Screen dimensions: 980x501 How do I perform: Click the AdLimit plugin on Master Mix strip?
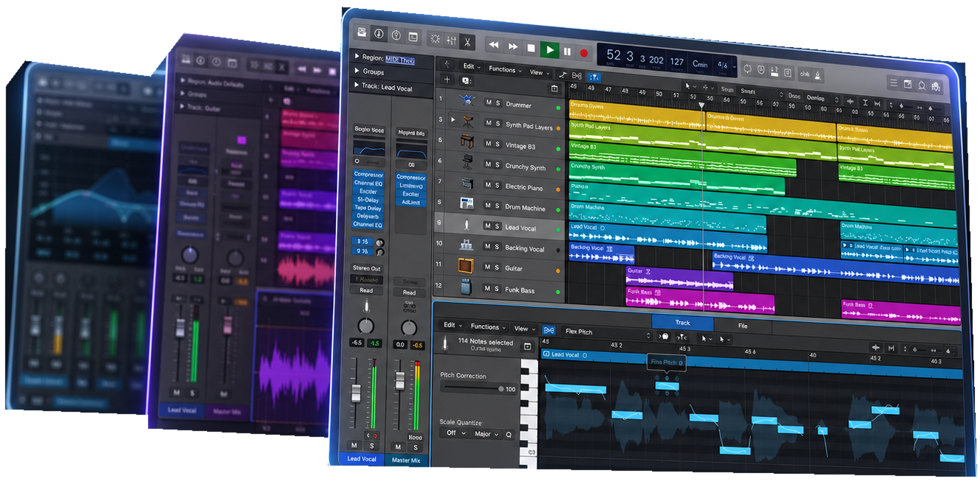(411, 202)
